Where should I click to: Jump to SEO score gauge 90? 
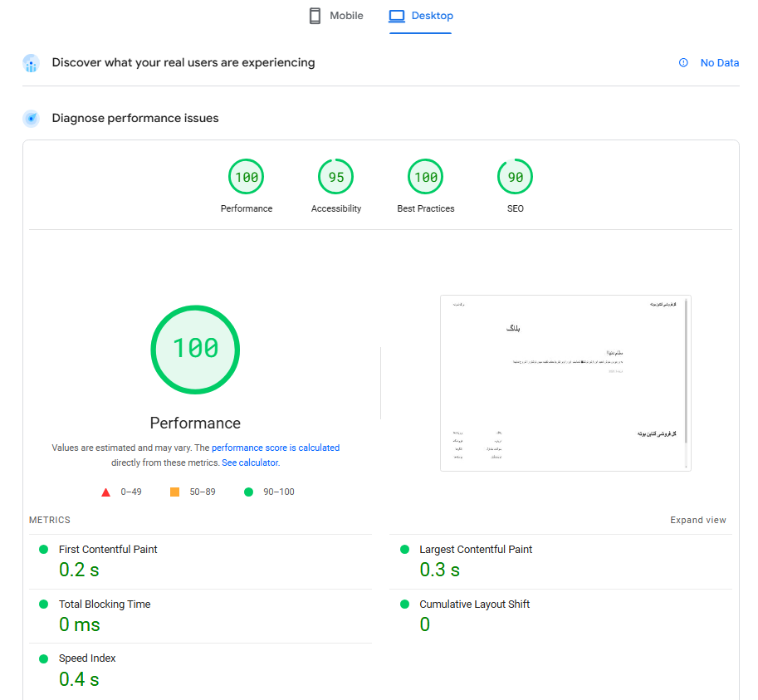(x=516, y=176)
